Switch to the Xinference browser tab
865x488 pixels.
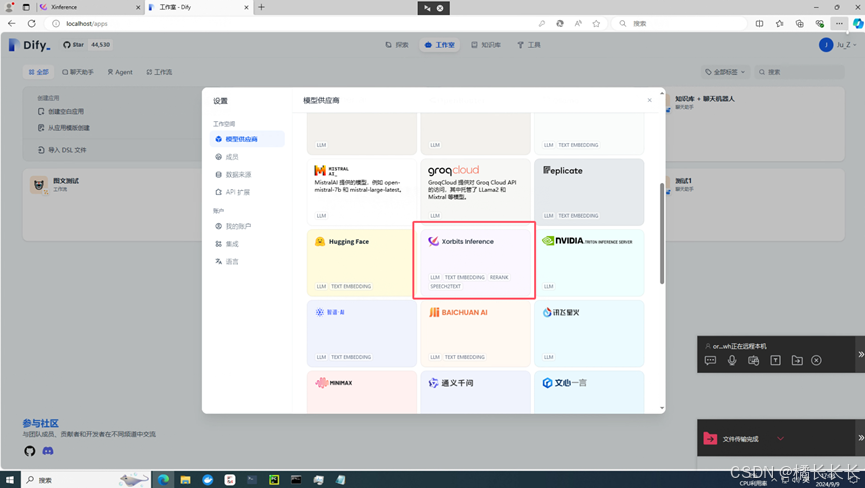point(90,7)
